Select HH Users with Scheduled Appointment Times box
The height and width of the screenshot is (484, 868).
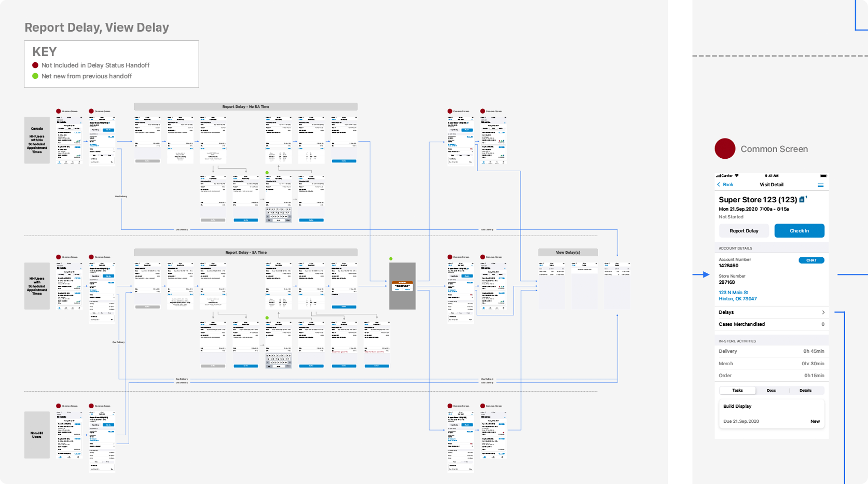tap(37, 286)
